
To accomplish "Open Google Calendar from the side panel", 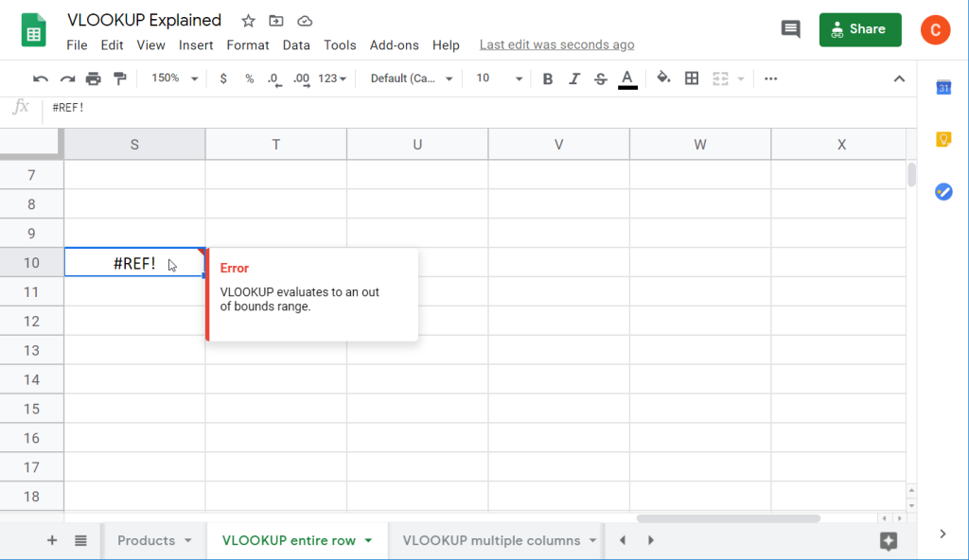I will [943, 87].
